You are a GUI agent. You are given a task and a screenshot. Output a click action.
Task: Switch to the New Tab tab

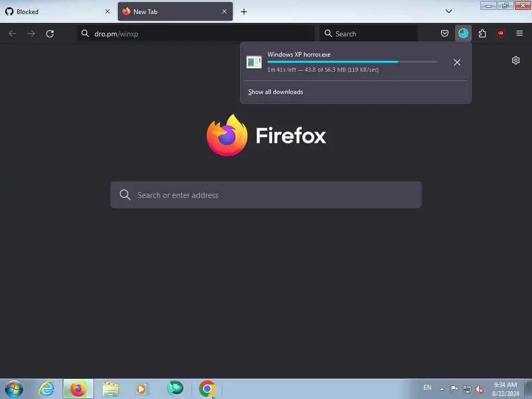[x=175, y=11]
